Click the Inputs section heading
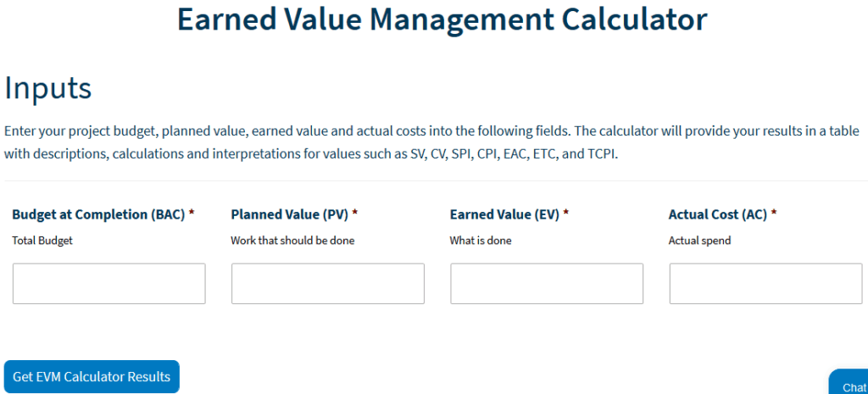 point(48,88)
